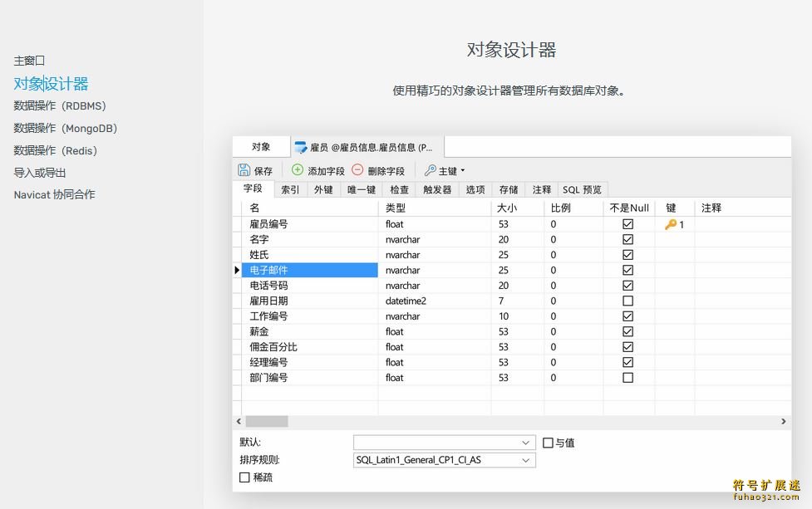
Task: Go to 数据操作 (MongoDB) in sidebar
Action: [65, 128]
